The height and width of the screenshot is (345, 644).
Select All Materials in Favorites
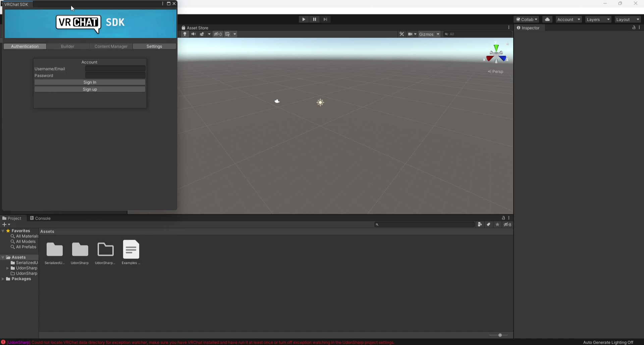coord(24,236)
